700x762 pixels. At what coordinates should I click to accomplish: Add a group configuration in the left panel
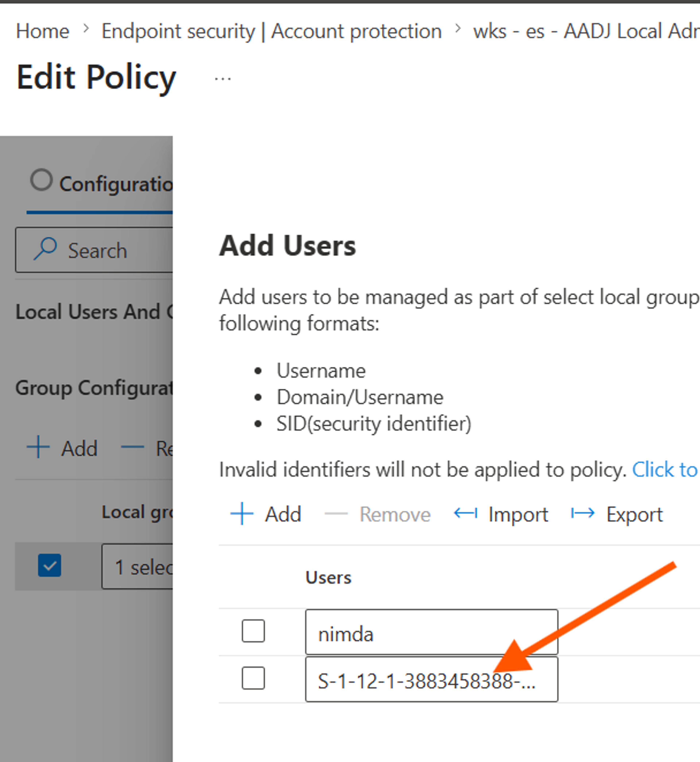pyautogui.click(x=62, y=448)
